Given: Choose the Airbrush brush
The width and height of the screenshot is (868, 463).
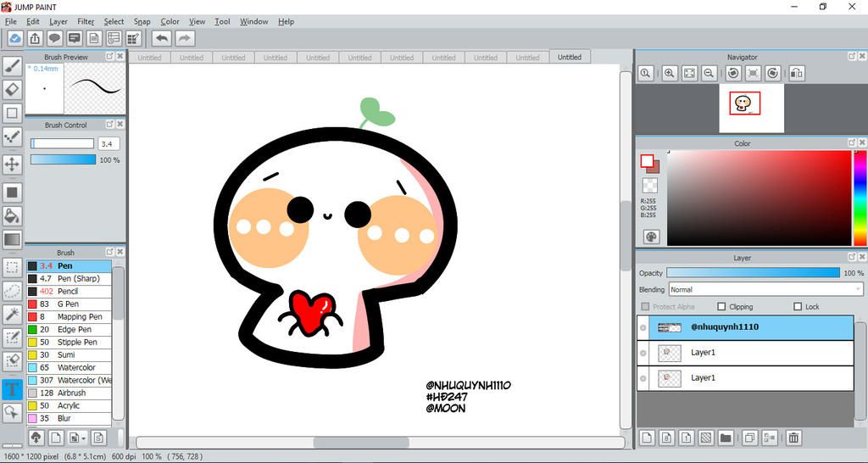Looking at the screenshot, I should pos(70,393).
